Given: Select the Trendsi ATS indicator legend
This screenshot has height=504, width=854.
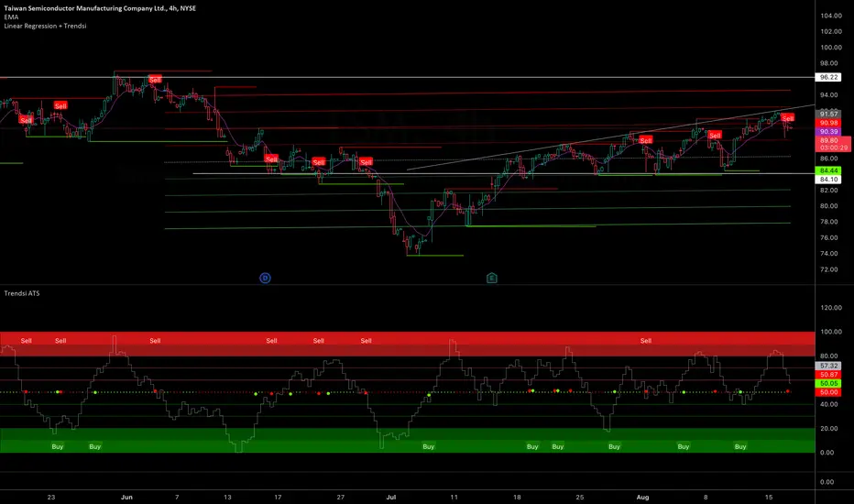Looking at the screenshot, I should click(x=22, y=293).
